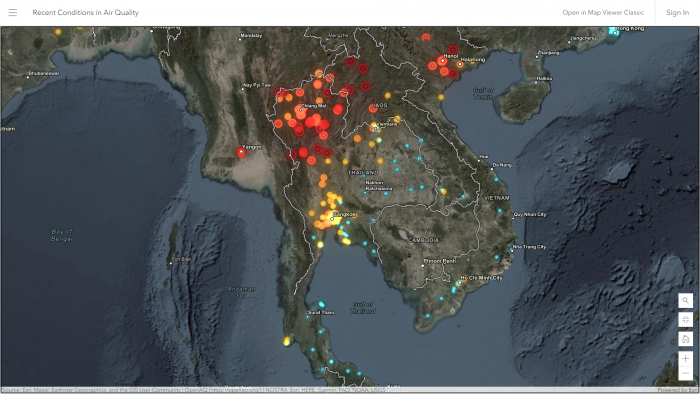Viewport: 700px width, 394px height.
Task: Select the marker at Ho Chi Minh City
Action: pos(459,283)
